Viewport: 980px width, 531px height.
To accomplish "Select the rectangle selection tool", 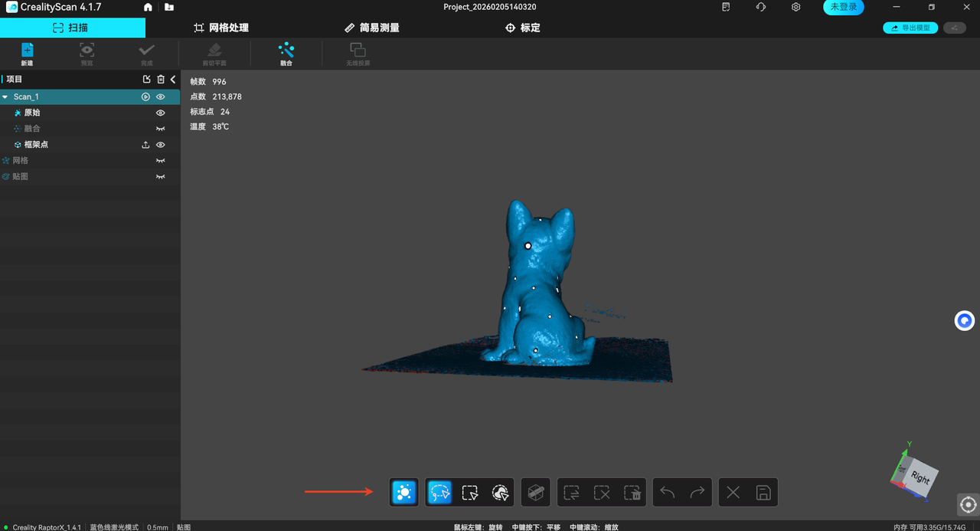I will tap(470, 492).
